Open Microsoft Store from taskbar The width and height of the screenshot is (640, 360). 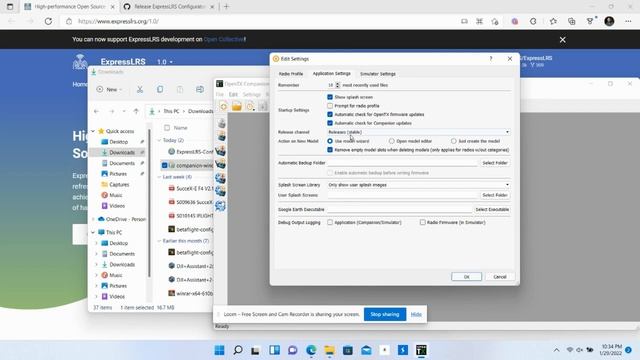[x=348, y=350]
